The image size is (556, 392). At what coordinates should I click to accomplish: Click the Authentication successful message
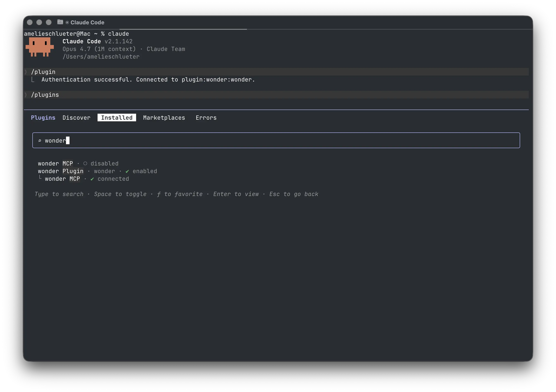(148, 80)
